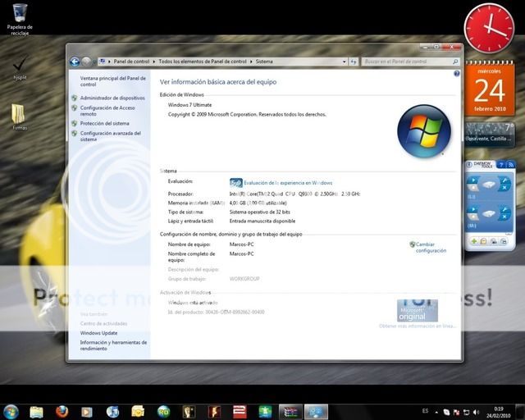Open help via the blue question mark icon
The width and height of the screenshot is (525, 420).
tap(457, 74)
